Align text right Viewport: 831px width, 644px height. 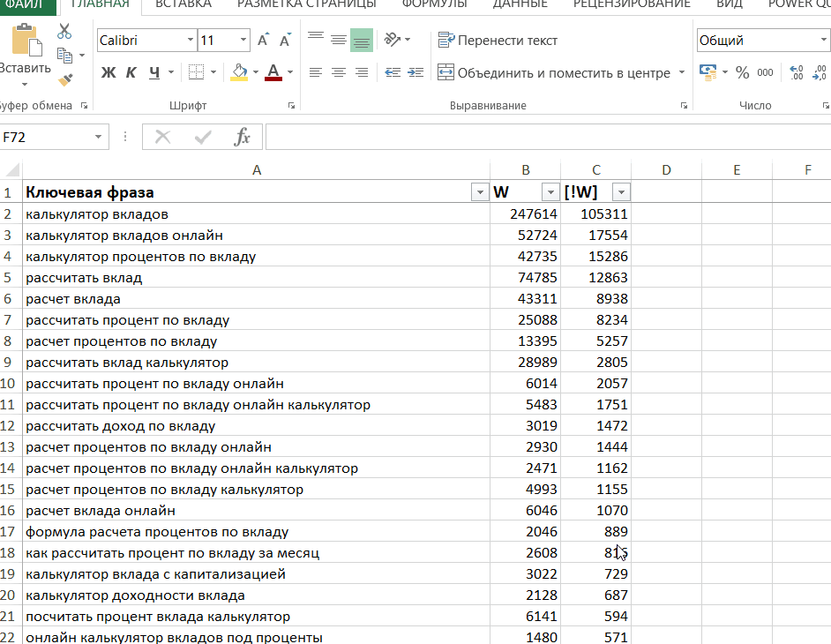click(x=362, y=72)
